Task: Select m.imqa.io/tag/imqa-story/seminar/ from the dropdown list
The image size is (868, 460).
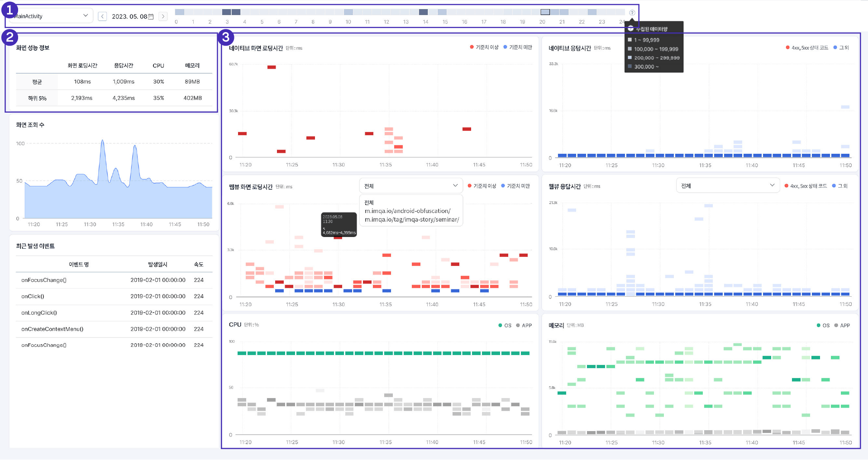Action: point(411,219)
